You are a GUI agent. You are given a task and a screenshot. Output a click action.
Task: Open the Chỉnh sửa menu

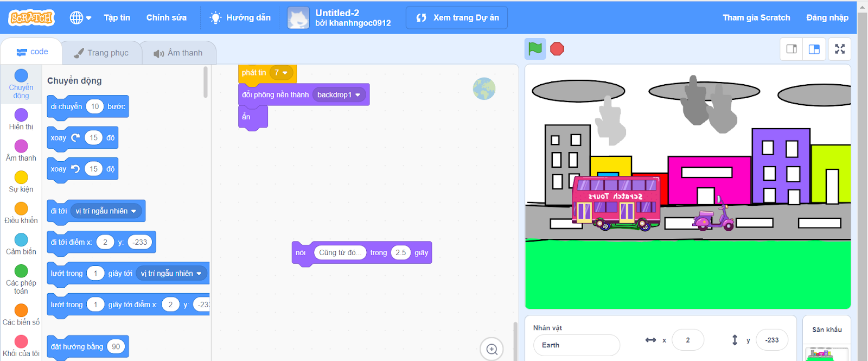pos(167,18)
